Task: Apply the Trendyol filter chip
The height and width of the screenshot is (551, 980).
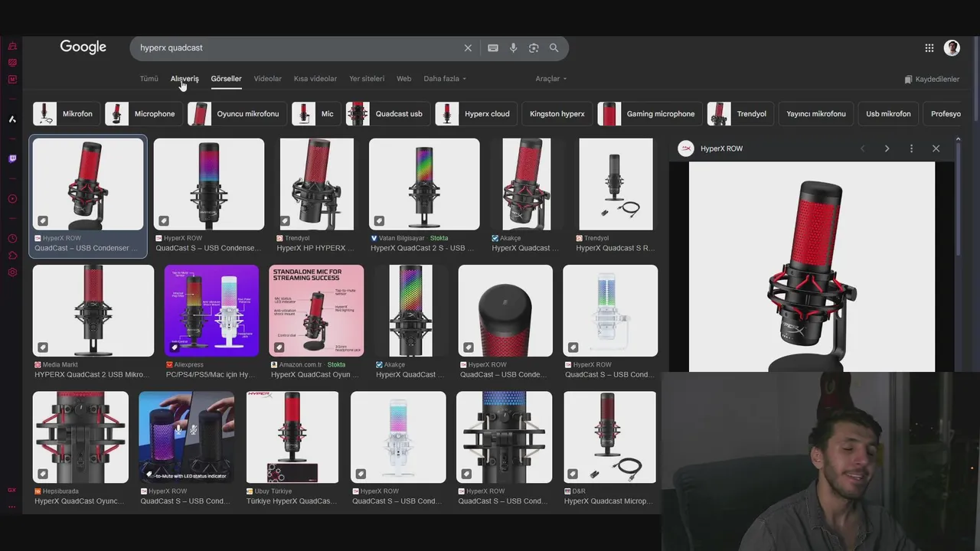Action: (740, 114)
